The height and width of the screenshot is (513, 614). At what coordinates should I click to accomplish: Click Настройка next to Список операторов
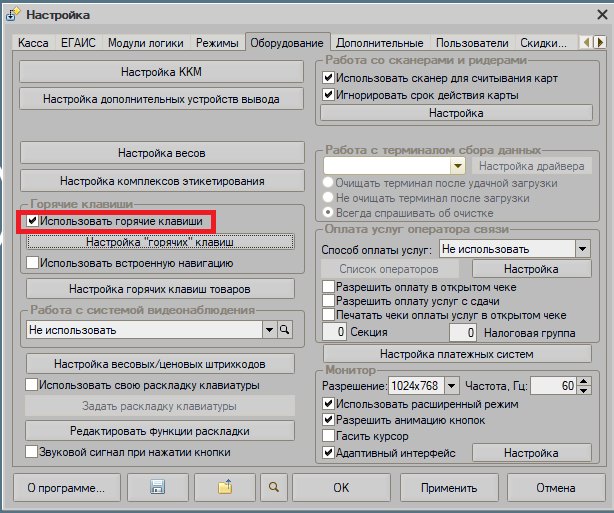(531, 269)
